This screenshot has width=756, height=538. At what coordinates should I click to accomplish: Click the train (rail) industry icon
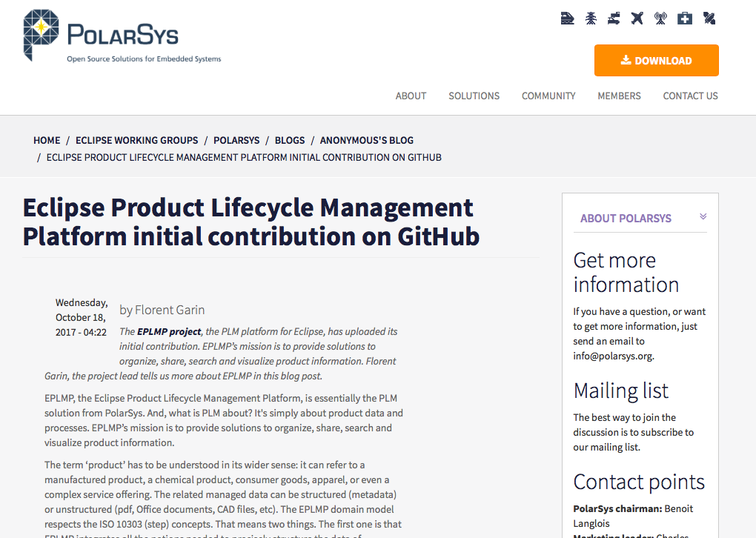[568, 19]
